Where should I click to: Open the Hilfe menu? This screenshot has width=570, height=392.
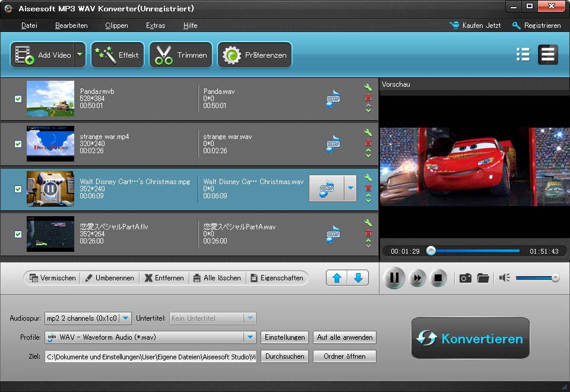tap(190, 26)
